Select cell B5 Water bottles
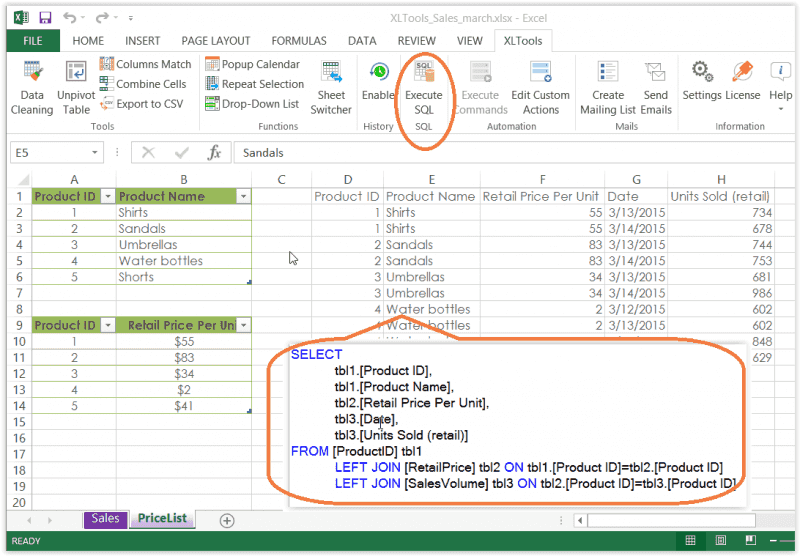This screenshot has width=800, height=556. [x=184, y=261]
